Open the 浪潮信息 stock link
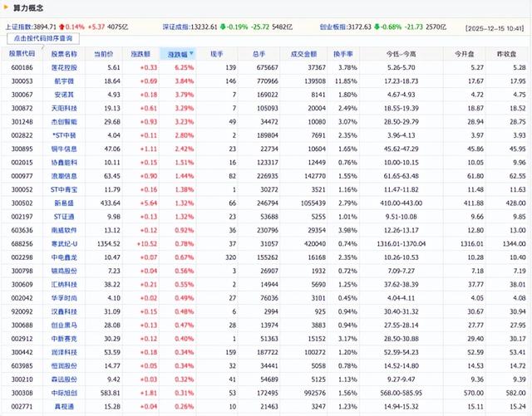Image resolution: width=532 pixels, height=416 pixels. (64, 176)
